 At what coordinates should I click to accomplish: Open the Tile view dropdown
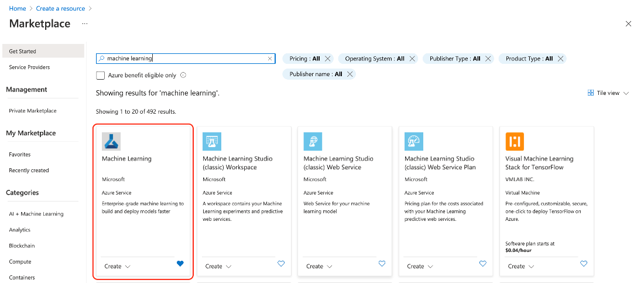(608, 93)
